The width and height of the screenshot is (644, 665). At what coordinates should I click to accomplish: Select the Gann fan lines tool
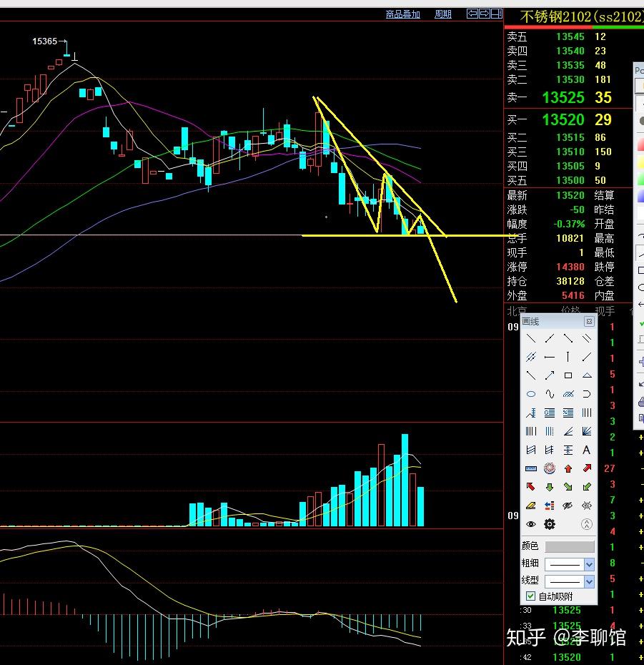(x=587, y=431)
